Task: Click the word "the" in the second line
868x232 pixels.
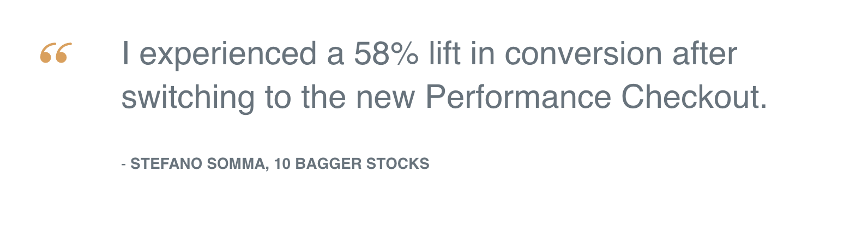Action: point(324,97)
